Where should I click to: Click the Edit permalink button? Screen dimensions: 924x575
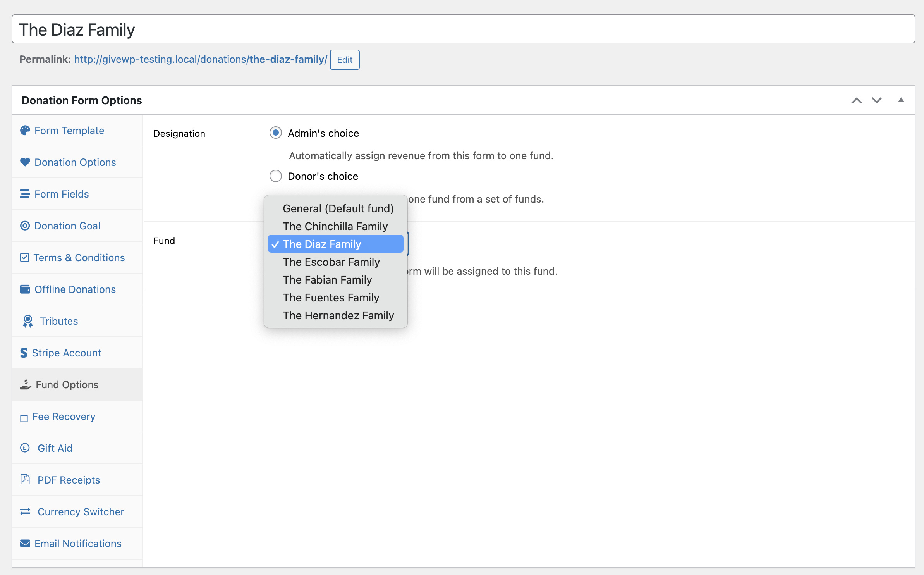click(345, 60)
